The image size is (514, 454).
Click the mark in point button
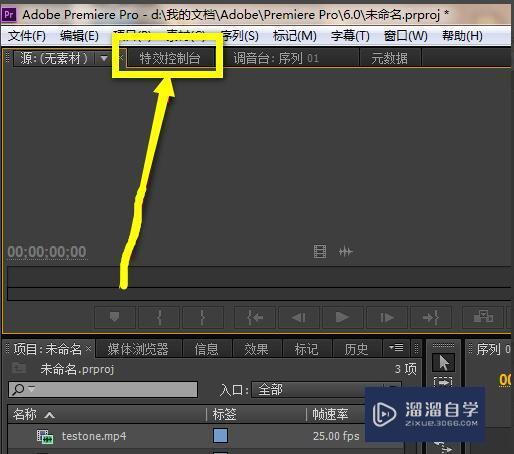[159, 317]
